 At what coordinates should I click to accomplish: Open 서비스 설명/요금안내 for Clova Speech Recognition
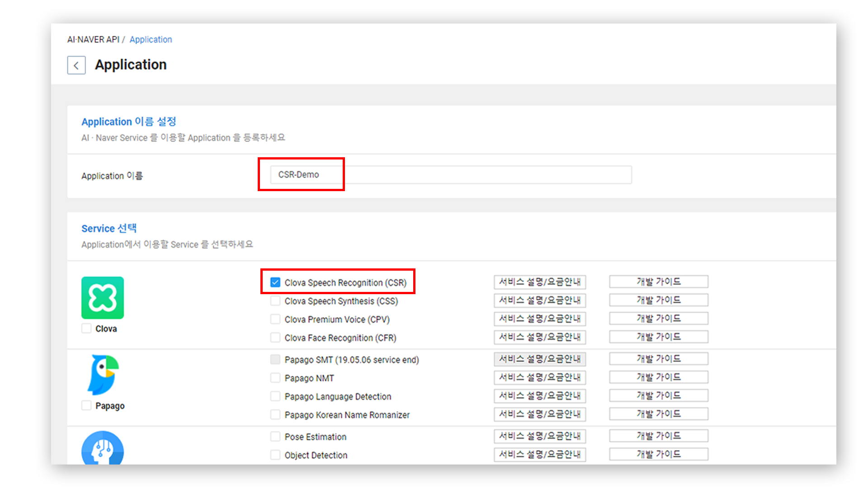pyautogui.click(x=540, y=282)
